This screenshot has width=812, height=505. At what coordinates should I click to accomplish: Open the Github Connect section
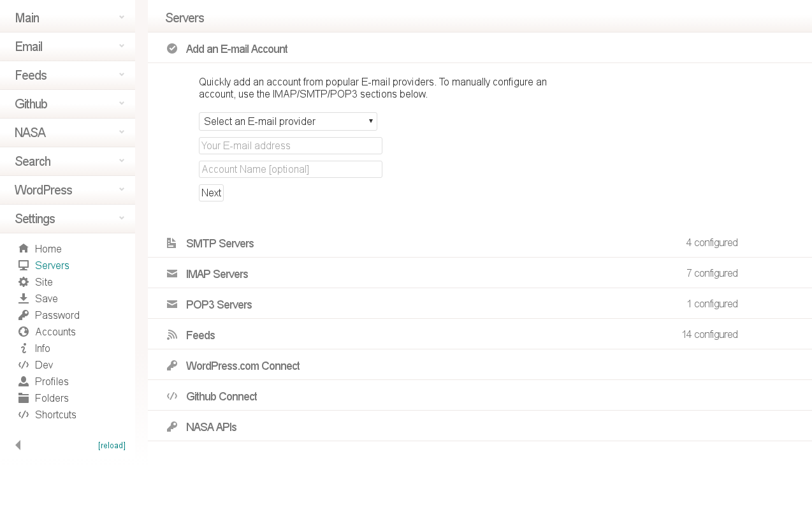coord(221,396)
